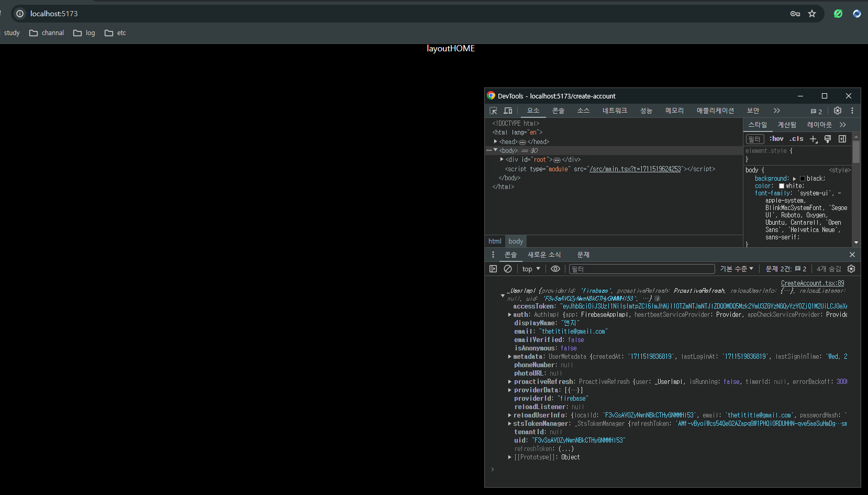Click the new style rule plus icon
868x495 pixels.
click(x=813, y=139)
